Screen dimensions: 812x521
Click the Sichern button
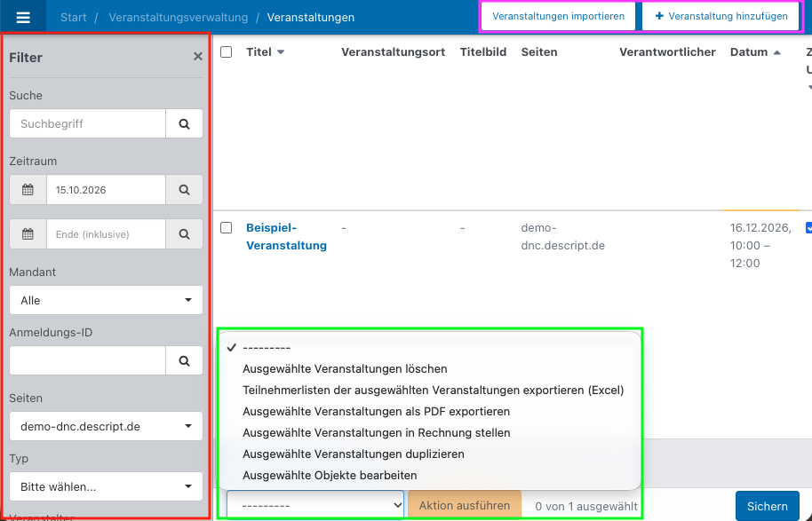(768, 506)
